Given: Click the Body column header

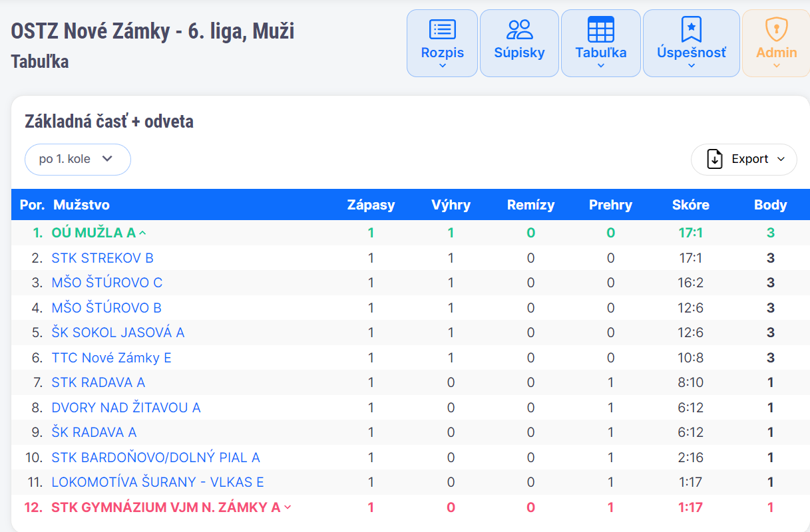Looking at the screenshot, I should (771, 205).
